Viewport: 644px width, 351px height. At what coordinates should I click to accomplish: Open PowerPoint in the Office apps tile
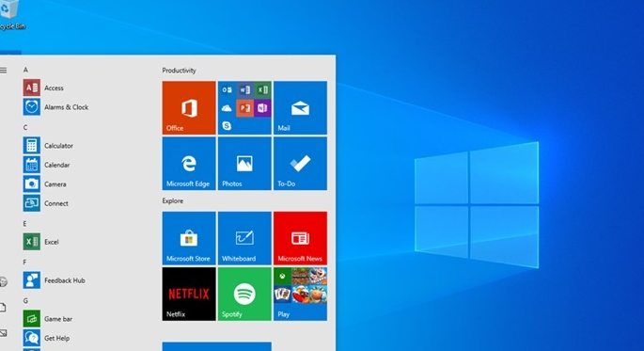(x=244, y=108)
